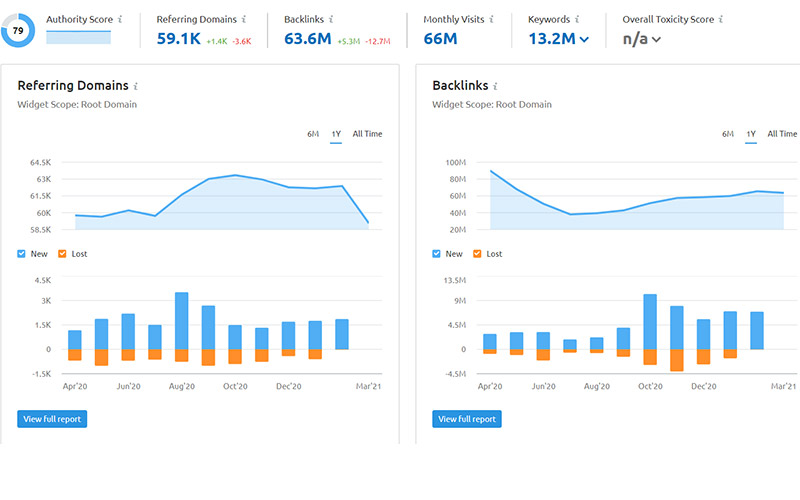Expand the Toxicity Score n/a dropdown

(656, 39)
